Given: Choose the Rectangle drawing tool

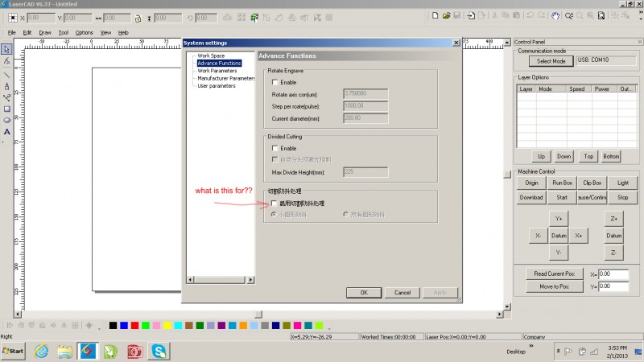Looking at the screenshot, I should (x=6, y=109).
